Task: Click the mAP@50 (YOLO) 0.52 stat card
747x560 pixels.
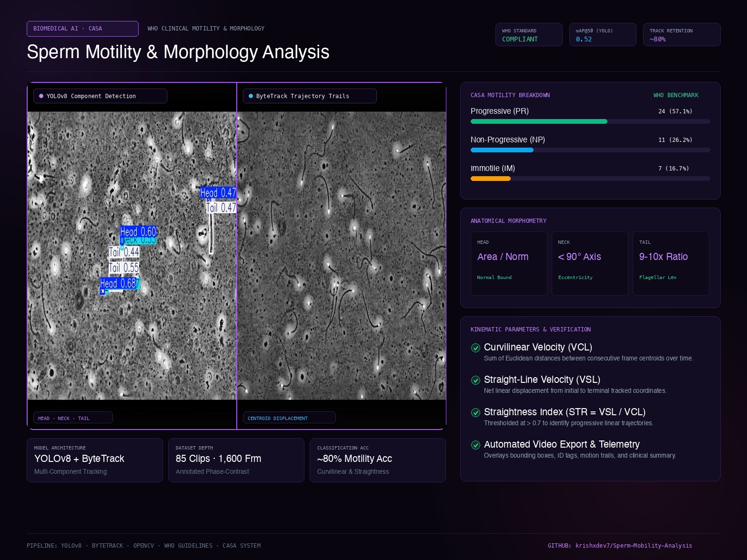Action: [x=603, y=35]
